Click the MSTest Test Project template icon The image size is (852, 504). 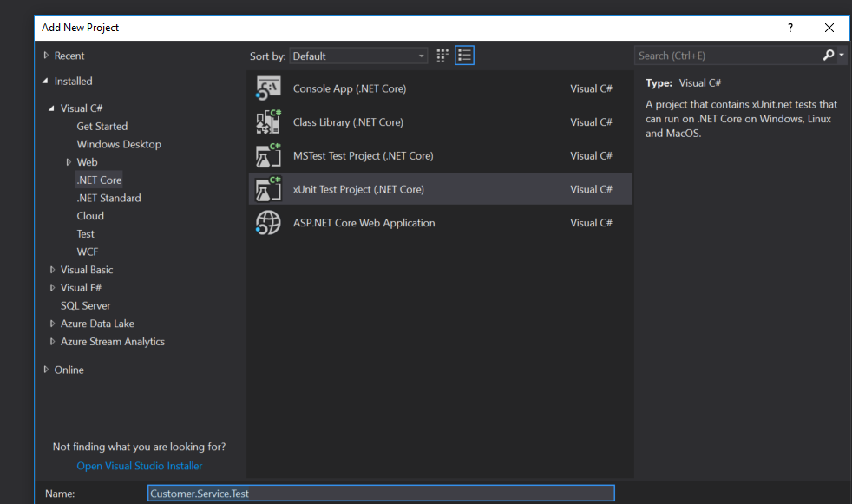(x=268, y=156)
